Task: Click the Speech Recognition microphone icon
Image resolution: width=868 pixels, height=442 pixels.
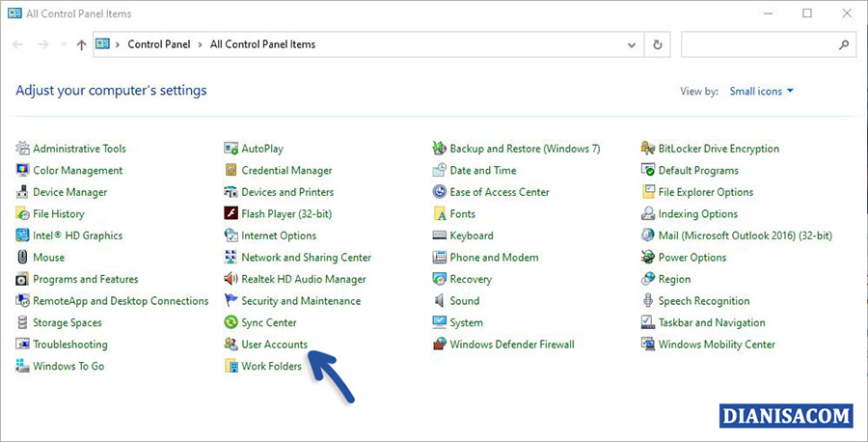Action: pyautogui.click(x=648, y=300)
